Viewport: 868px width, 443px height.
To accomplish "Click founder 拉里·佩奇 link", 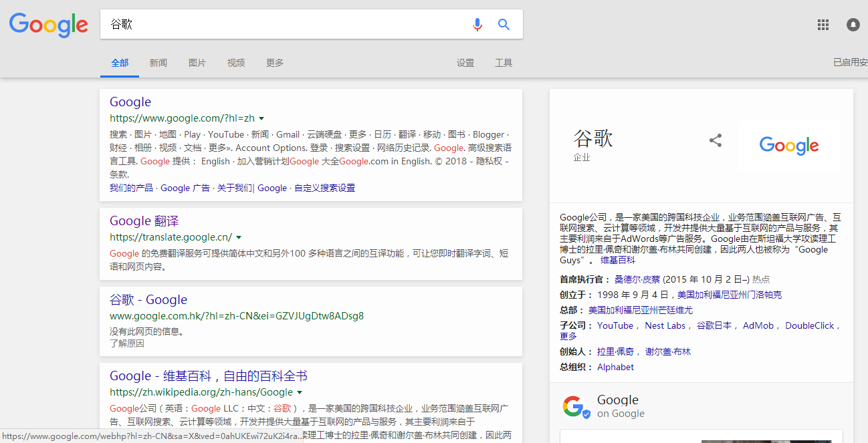I will click(615, 351).
